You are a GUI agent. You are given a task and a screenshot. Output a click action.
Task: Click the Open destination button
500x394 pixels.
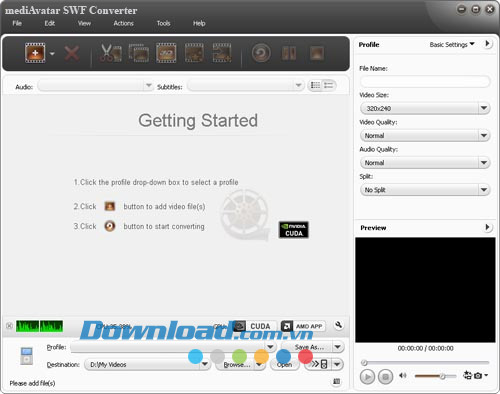click(x=284, y=365)
